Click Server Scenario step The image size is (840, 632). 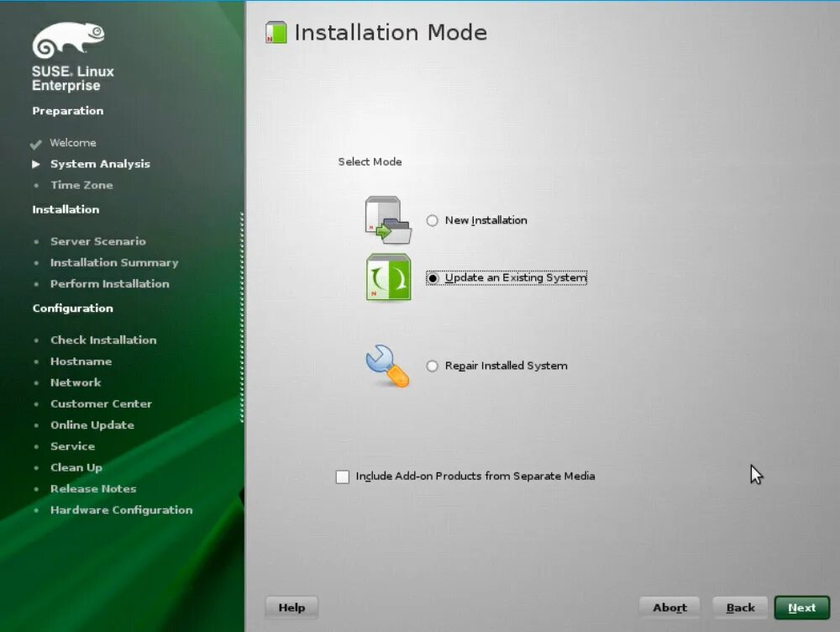[98, 241]
